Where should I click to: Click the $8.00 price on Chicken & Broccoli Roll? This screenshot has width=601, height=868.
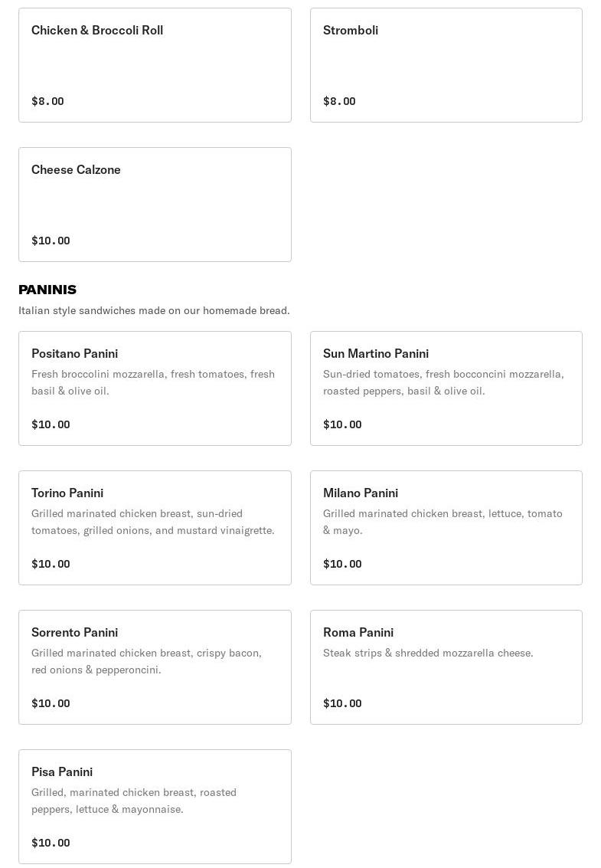[x=47, y=101]
